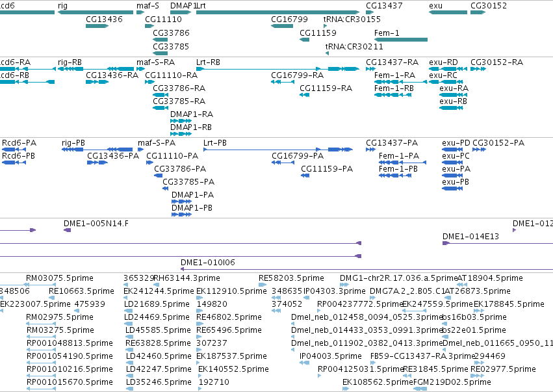Click the "CG33785-PA" protein label
This screenshot has height=392, width=553.
tap(188, 182)
